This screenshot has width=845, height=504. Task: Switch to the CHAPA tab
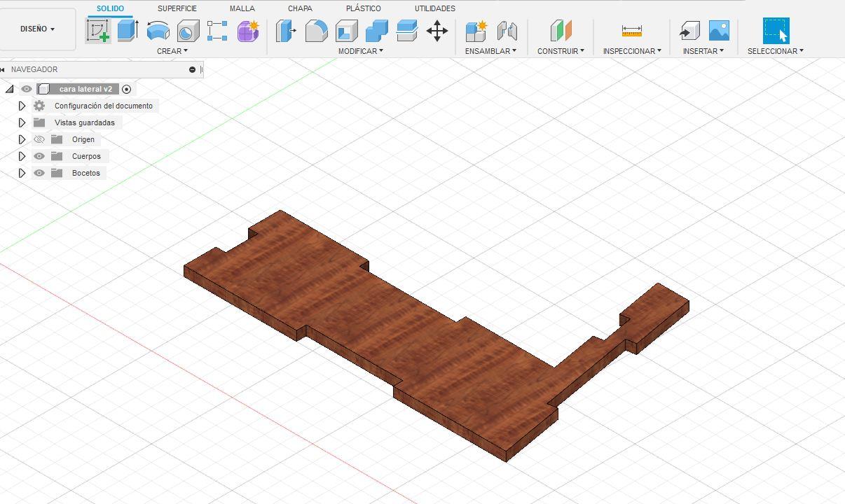[x=300, y=8]
